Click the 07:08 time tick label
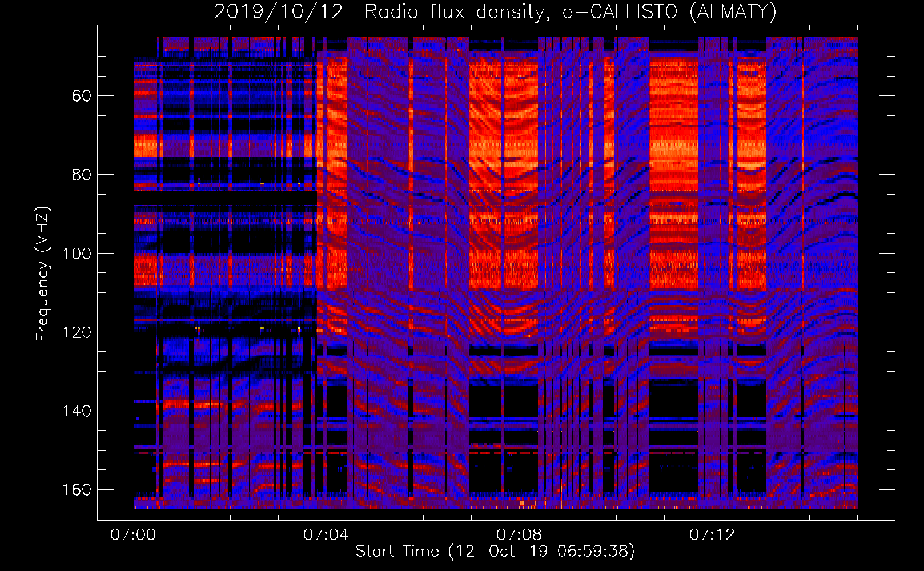The height and width of the screenshot is (571, 924). (x=519, y=535)
